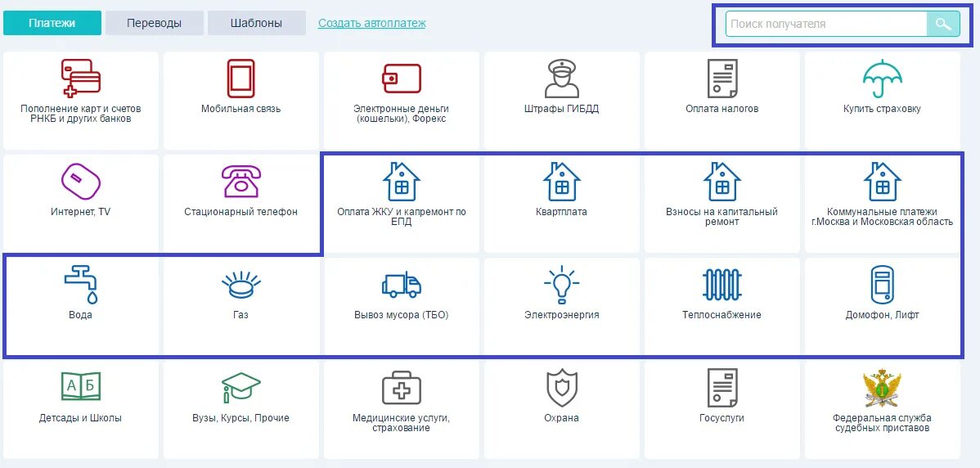Viewport: 980px width, 468px height.
Task: Switch to the Шаблоны tab
Action: click(x=256, y=23)
